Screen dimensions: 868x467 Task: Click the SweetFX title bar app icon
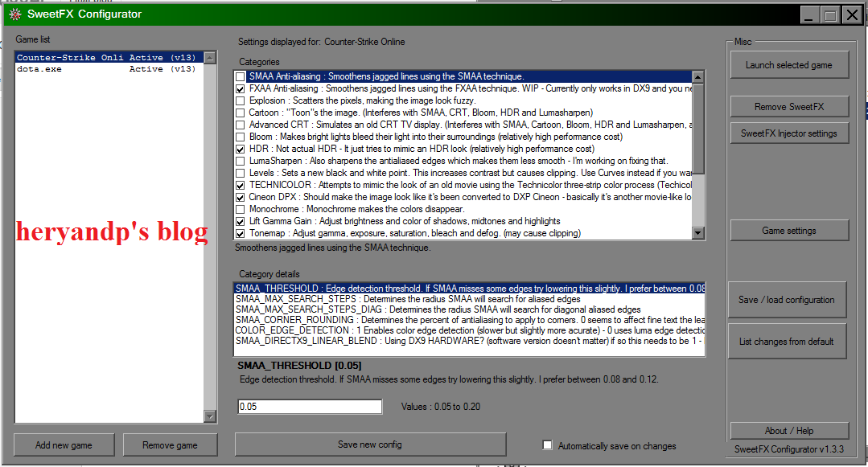(15, 14)
